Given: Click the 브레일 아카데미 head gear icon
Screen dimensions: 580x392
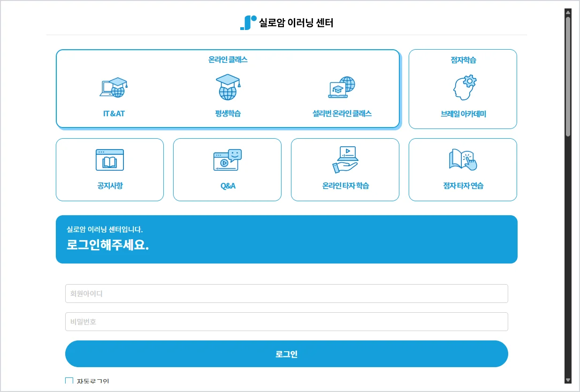Looking at the screenshot, I should tap(465, 88).
